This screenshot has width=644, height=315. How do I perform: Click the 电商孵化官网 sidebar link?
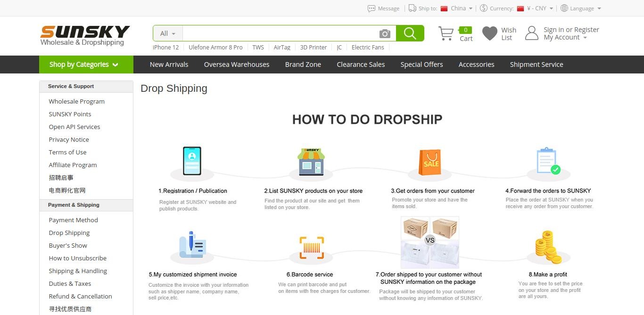[67, 190]
